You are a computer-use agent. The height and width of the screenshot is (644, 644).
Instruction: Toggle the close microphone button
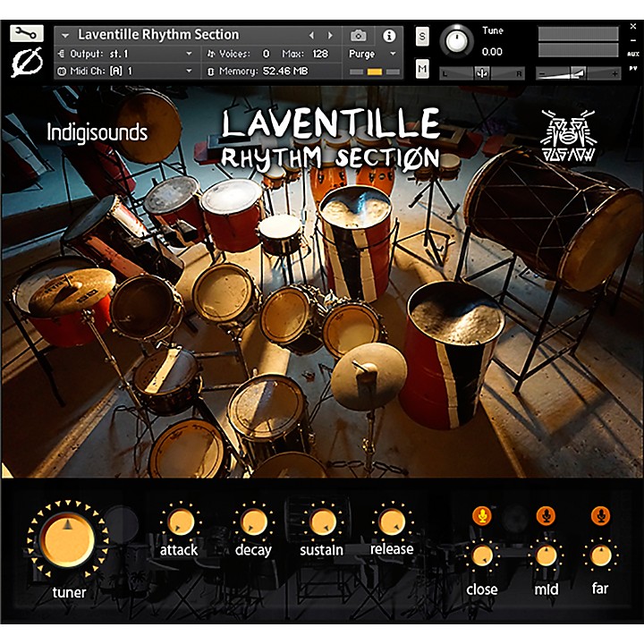(481, 516)
